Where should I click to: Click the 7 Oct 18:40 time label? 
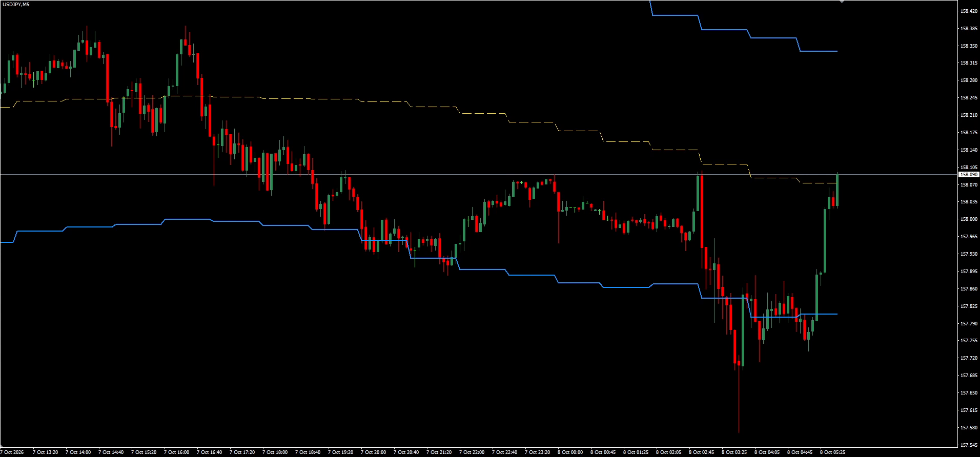[x=308, y=452]
